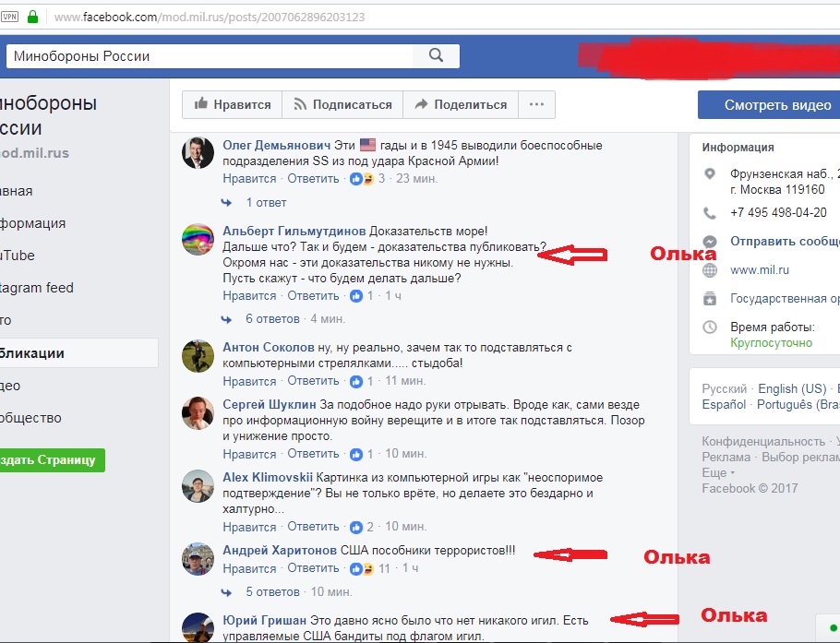The height and width of the screenshot is (643, 840).
Task: Click the like reaction icon on Олег Демьянович's comment
Action: (x=355, y=179)
